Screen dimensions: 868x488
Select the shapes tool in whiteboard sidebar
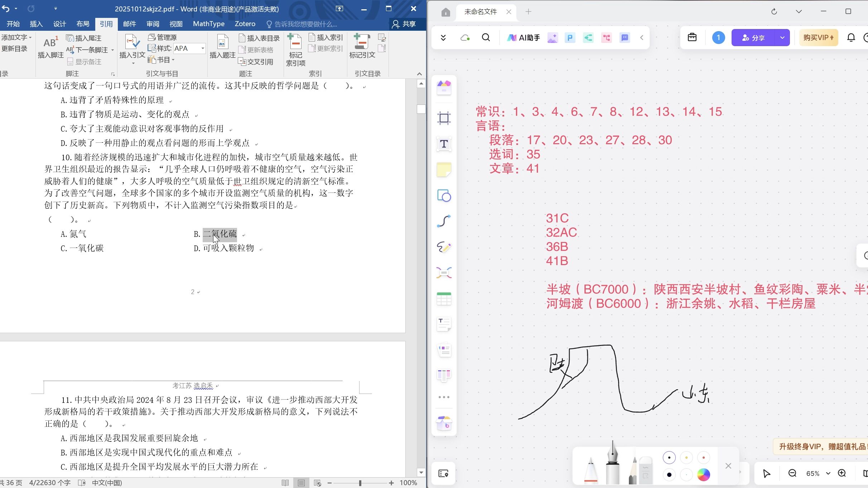point(444,196)
